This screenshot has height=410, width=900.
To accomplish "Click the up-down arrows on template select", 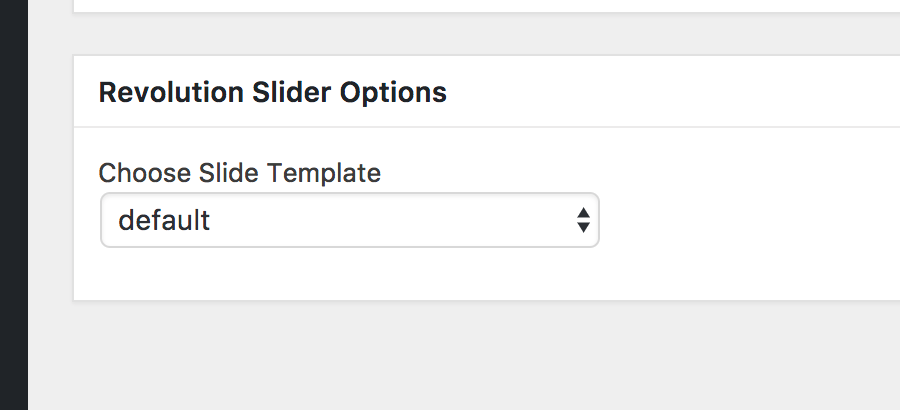I will pyautogui.click(x=583, y=220).
